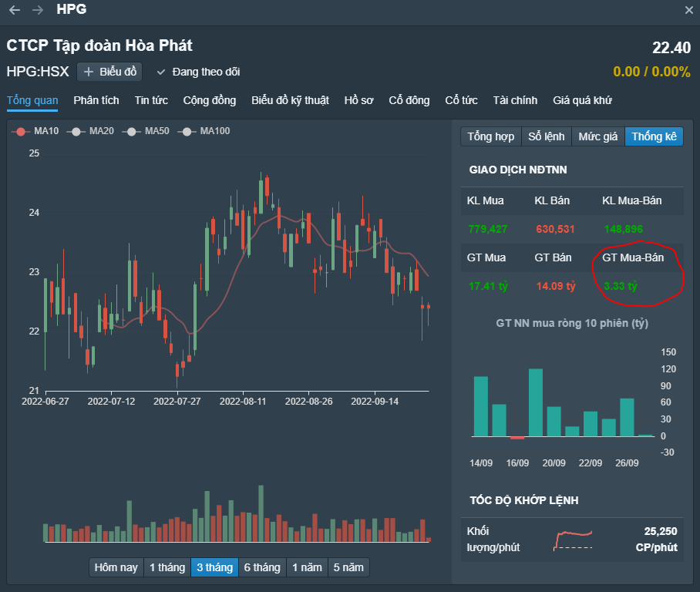This screenshot has height=592, width=700.
Task: Choose the 1 năm range button
Action: click(307, 567)
